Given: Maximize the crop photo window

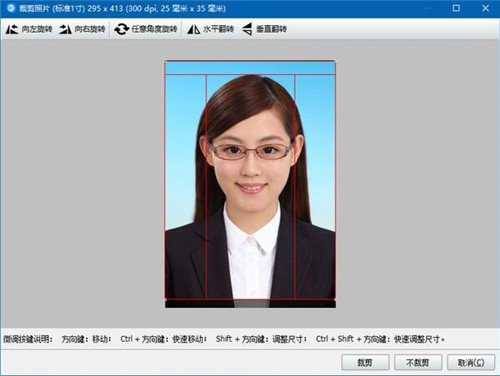Looking at the screenshot, I should point(456,8).
